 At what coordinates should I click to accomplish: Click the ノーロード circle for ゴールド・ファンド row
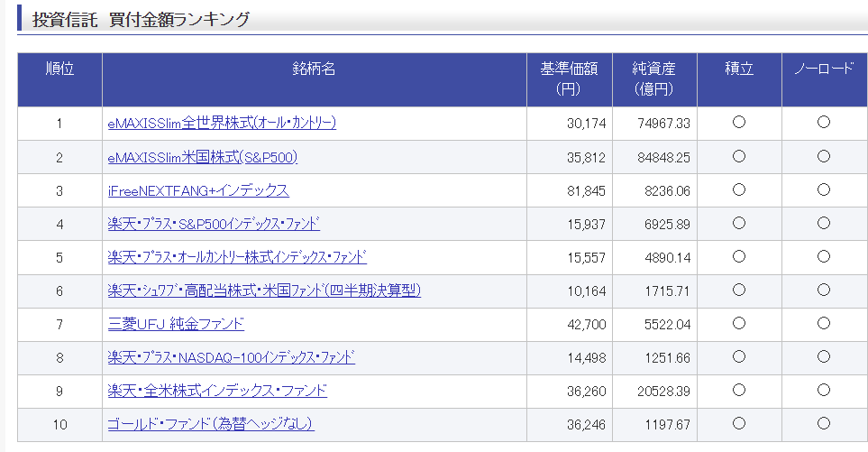pyautogui.click(x=824, y=423)
